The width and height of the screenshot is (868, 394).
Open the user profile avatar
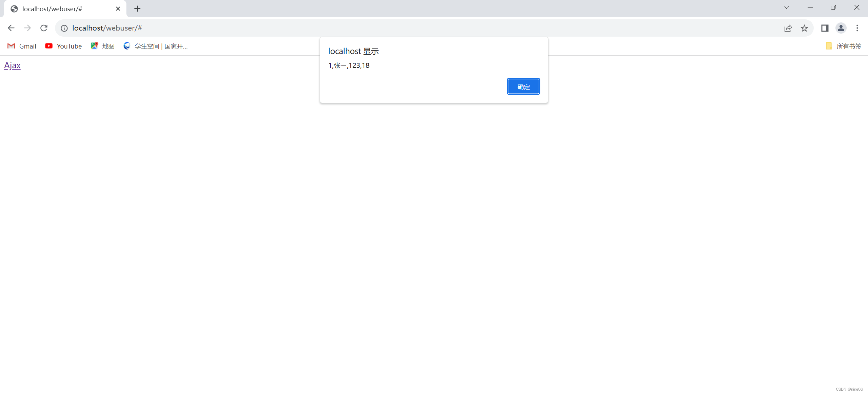pos(841,28)
